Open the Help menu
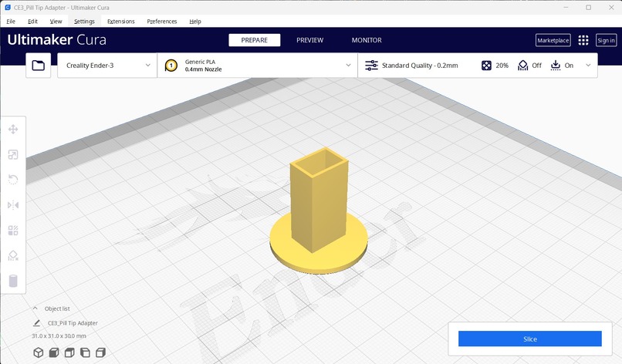 [x=194, y=22]
